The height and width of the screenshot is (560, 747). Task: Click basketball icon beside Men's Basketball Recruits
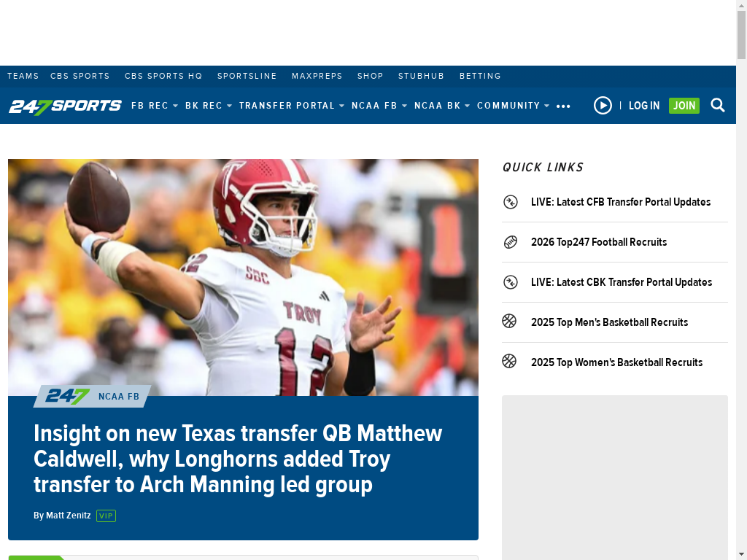pos(509,321)
